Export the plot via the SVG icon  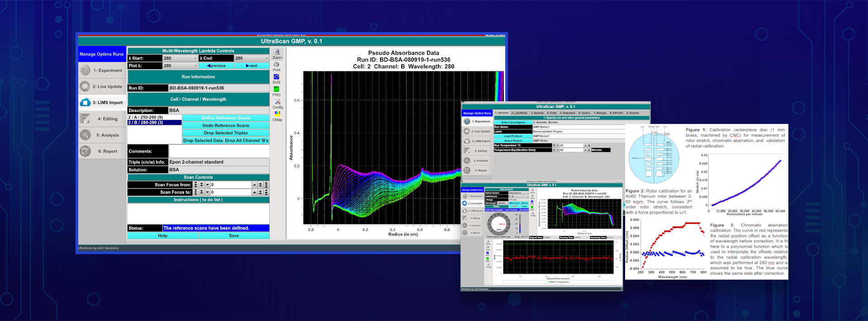pyautogui.click(x=276, y=77)
